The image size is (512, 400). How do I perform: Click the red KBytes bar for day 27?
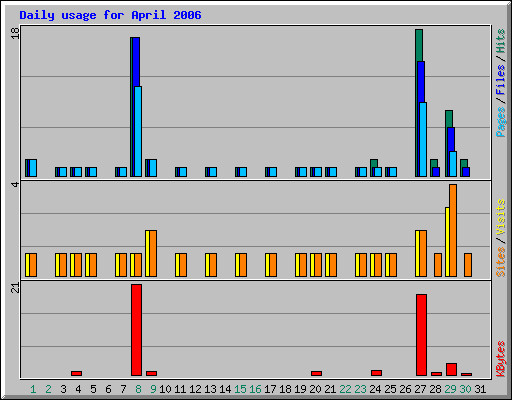(x=421, y=335)
